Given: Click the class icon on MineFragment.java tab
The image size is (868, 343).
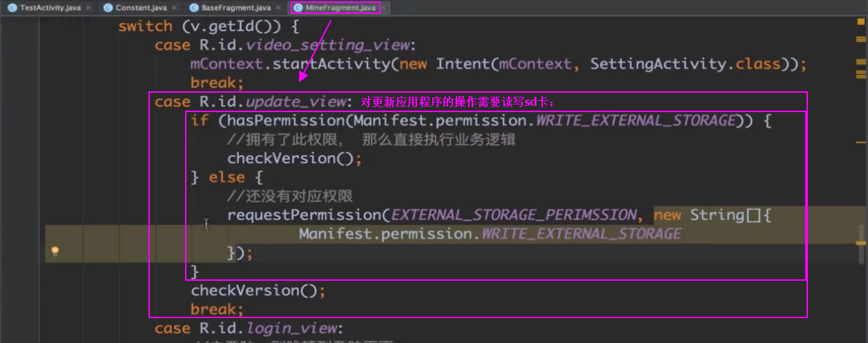Looking at the screenshot, I should (298, 8).
